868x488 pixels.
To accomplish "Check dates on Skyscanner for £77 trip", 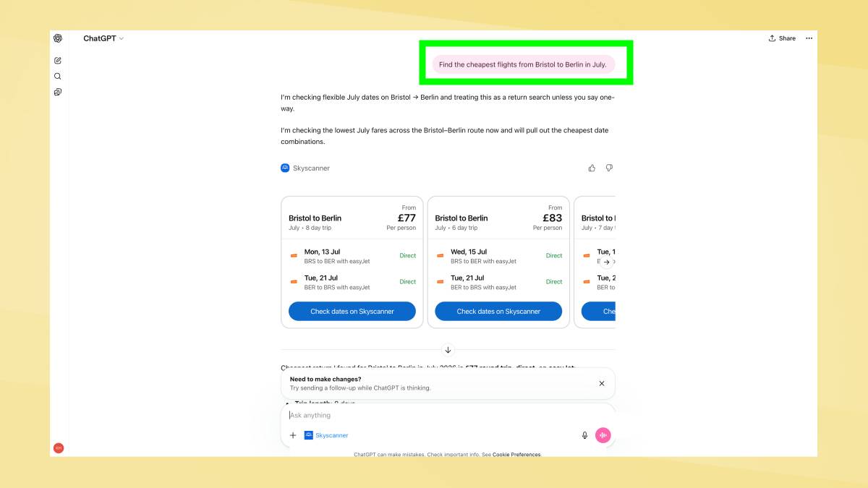I will 352,312.
